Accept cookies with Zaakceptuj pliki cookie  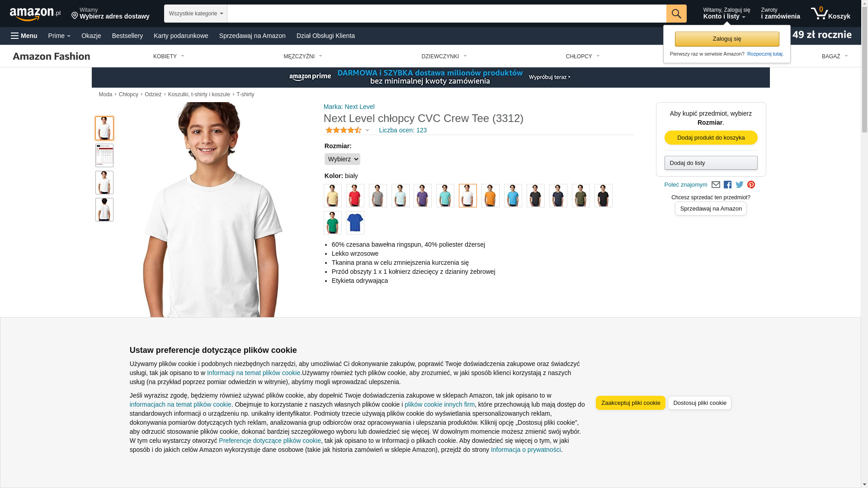630,403
